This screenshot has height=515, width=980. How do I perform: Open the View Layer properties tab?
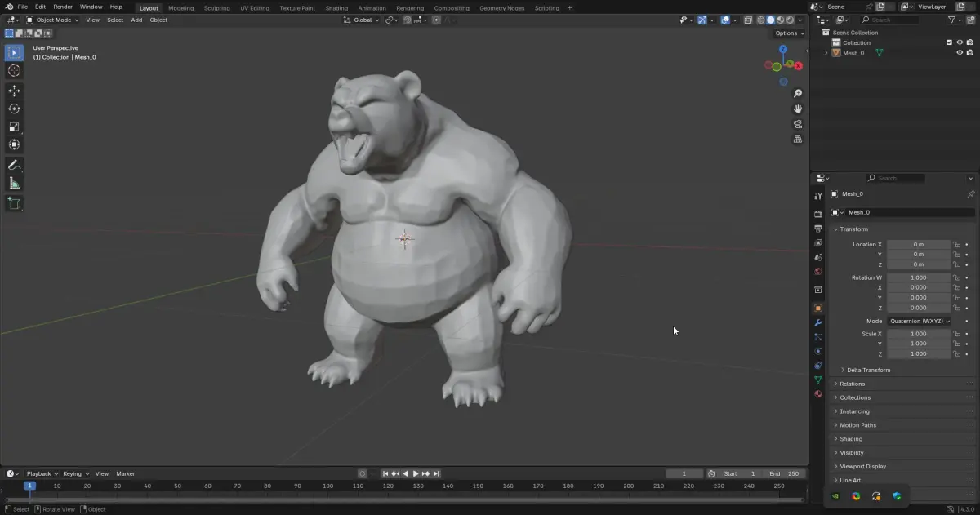point(817,242)
